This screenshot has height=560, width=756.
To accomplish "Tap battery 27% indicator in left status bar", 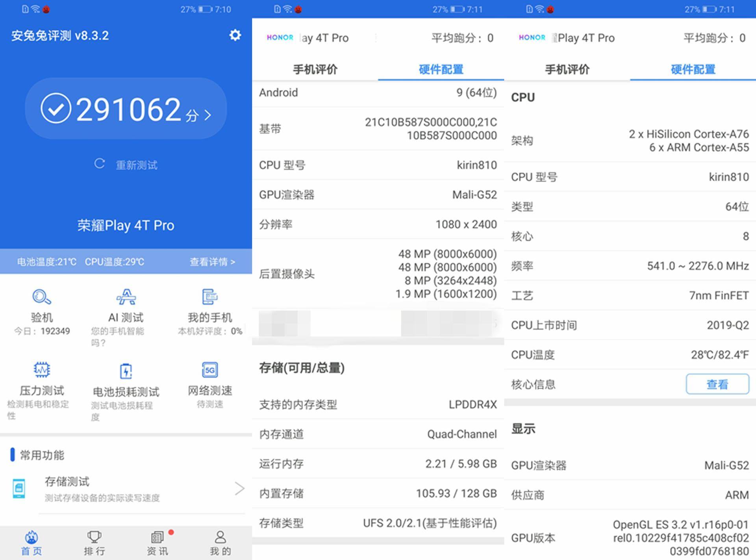I will 196,9.
